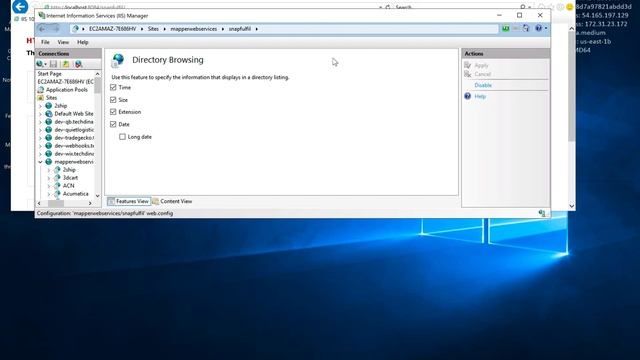
Task: Open the Help dropdown arrow in address bar
Action: tap(546, 28)
